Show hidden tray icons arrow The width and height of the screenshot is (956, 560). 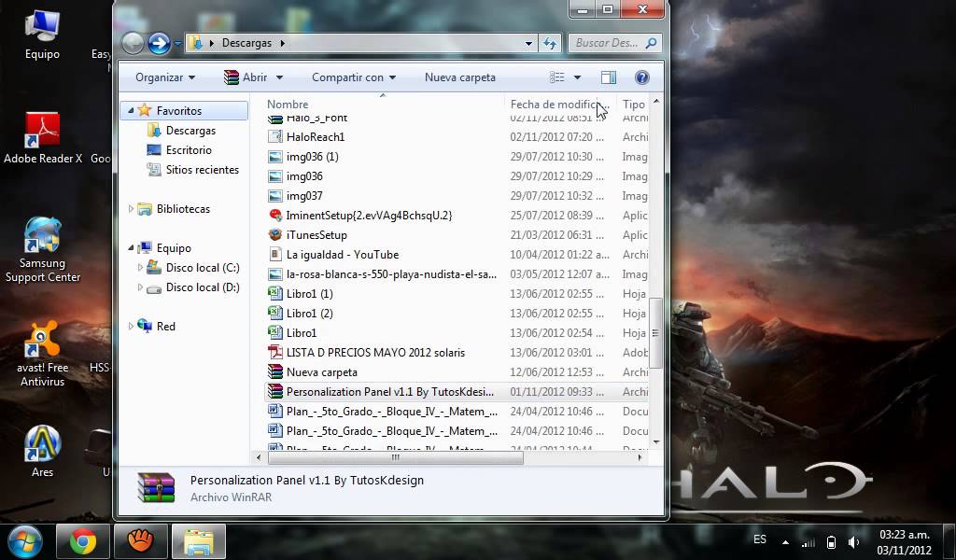785,542
